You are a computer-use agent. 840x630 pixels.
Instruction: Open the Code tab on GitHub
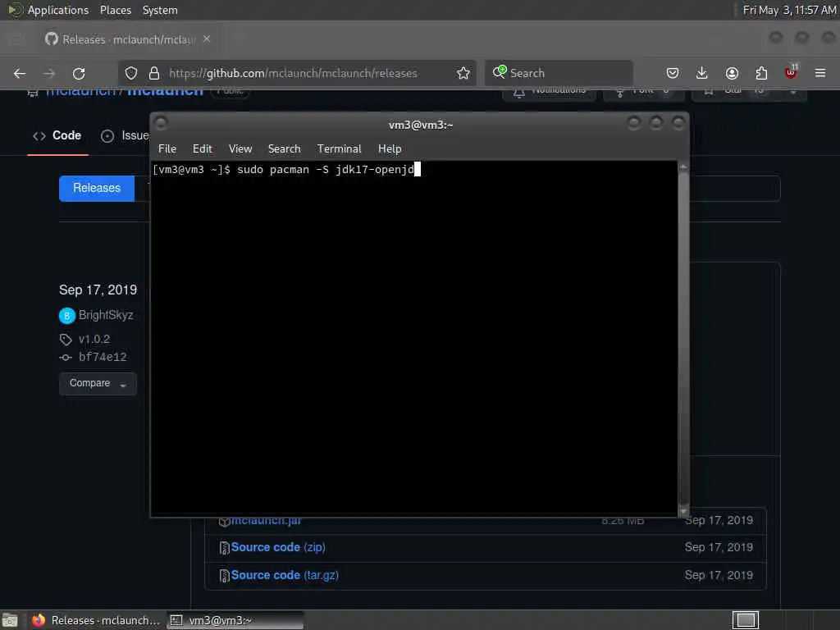(57, 135)
